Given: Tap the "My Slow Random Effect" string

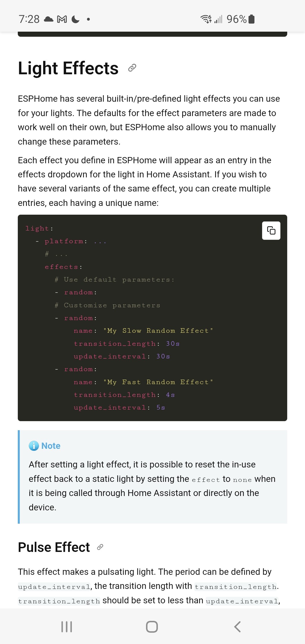Looking at the screenshot, I should (x=158, y=331).
